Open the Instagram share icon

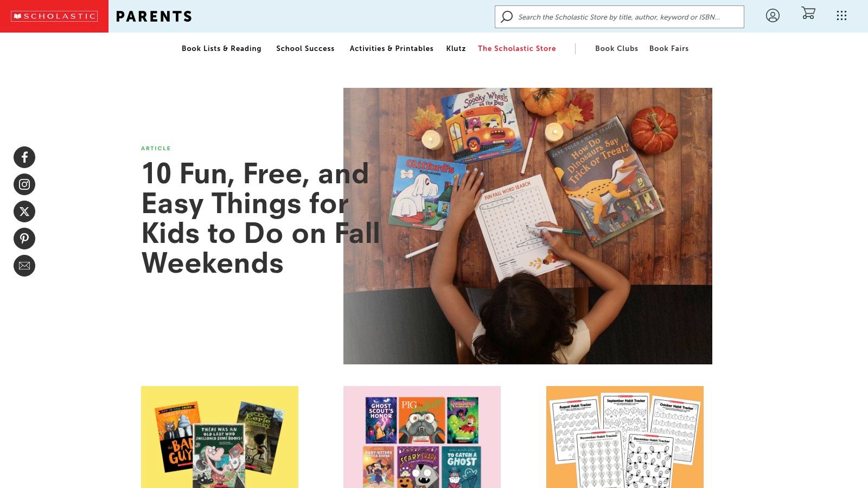click(24, 184)
